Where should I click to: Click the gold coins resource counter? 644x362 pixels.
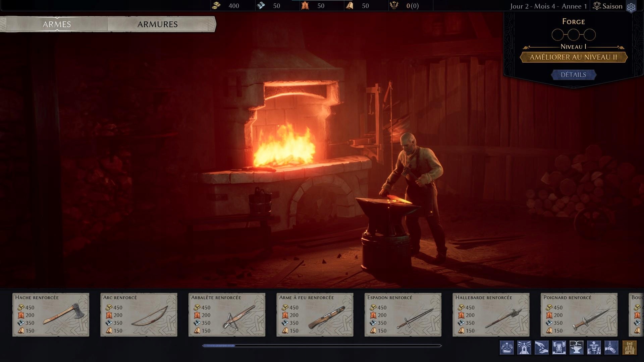tap(228, 6)
